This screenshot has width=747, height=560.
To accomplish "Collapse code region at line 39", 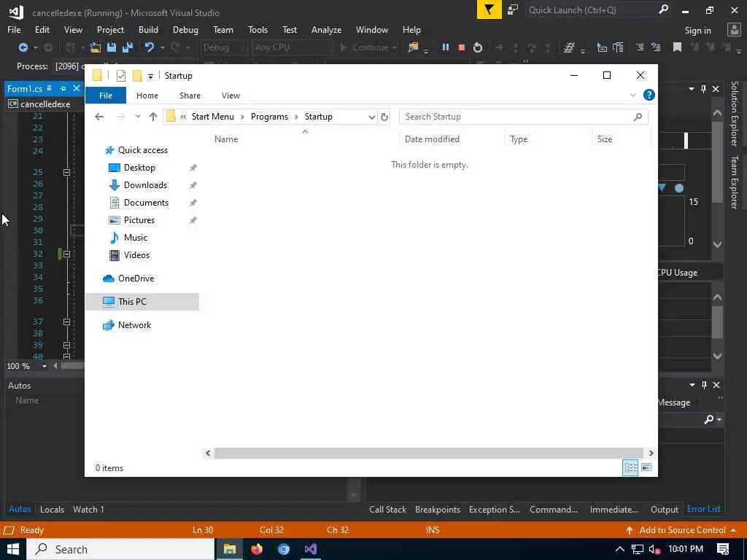I will (x=66, y=345).
